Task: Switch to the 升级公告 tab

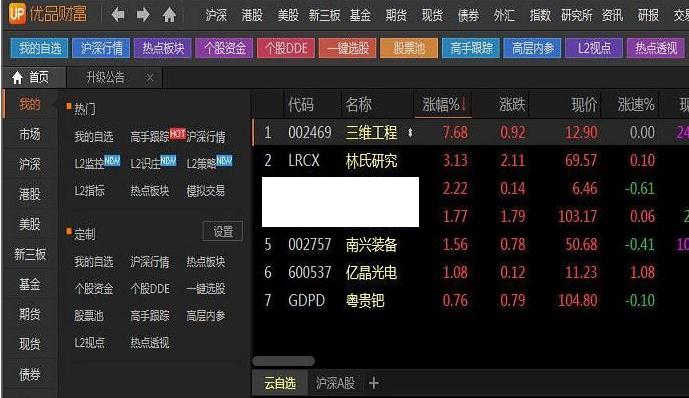Action: (x=105, y=78)
